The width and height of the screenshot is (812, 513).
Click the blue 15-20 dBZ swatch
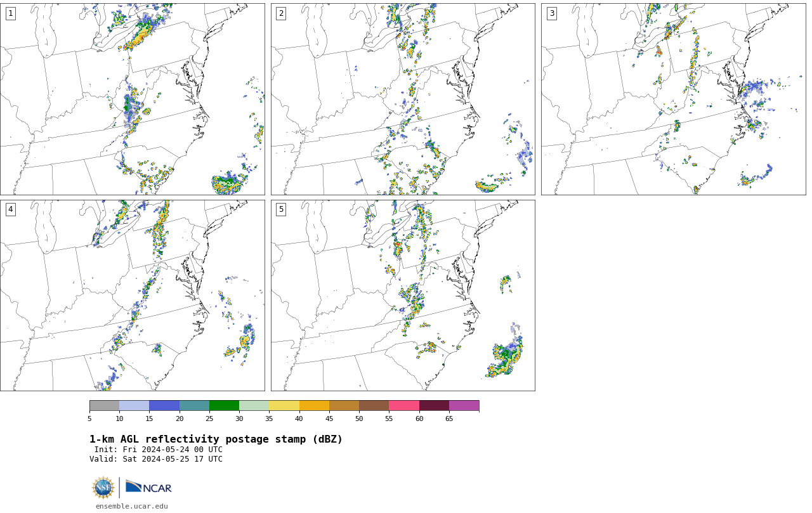pyautogui.click(x=164, y=406)
